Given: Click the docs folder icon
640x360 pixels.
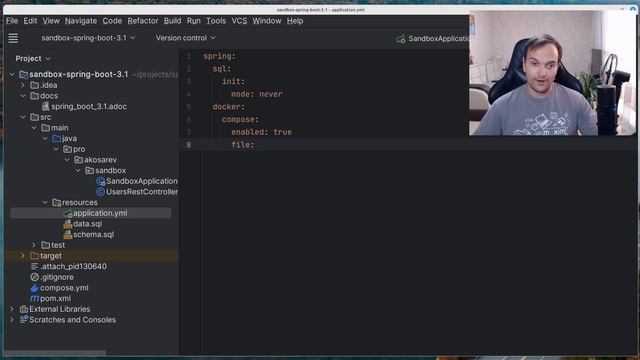Looking at the screenshot, I should (35, 96).
